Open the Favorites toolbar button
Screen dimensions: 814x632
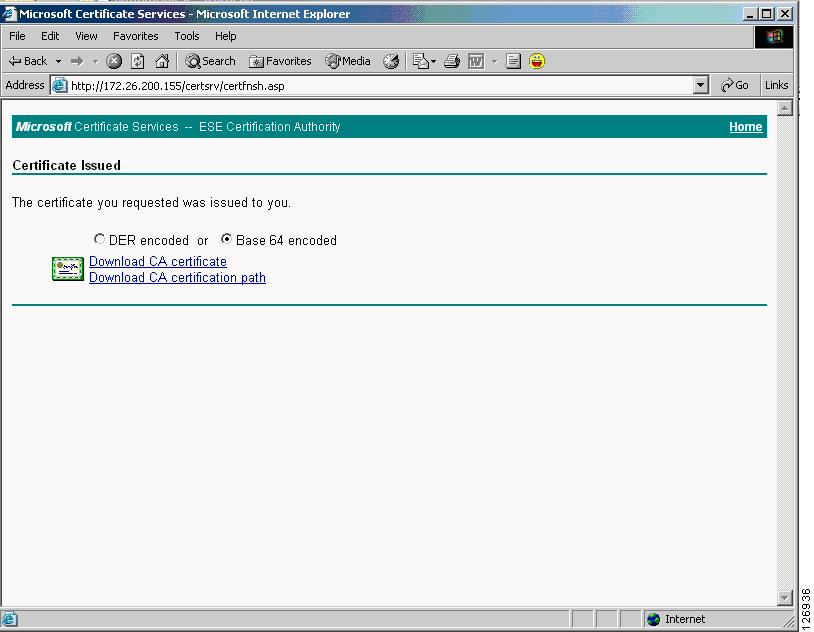280,61
